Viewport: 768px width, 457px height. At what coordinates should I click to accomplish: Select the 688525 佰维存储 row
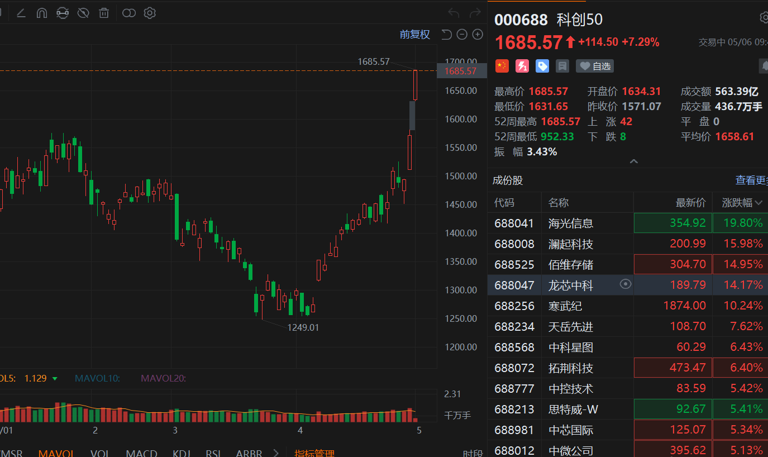pos(628,265)
